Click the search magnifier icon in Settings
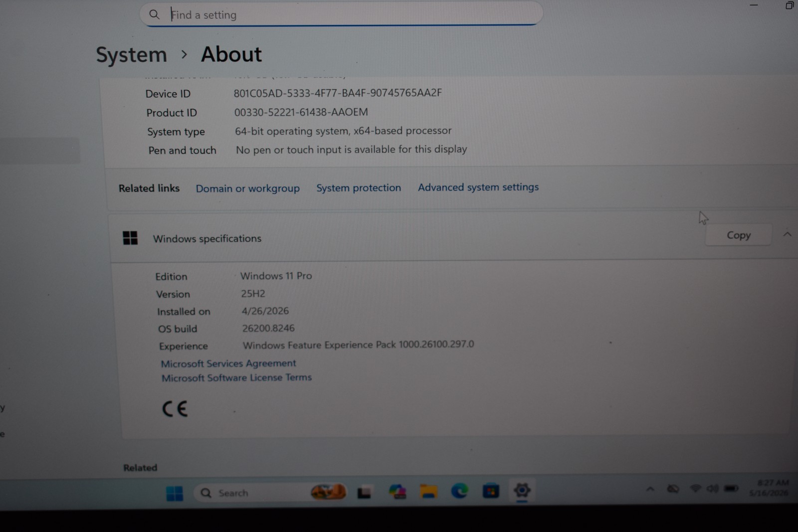The image size is (798, 532). [155, 14]
